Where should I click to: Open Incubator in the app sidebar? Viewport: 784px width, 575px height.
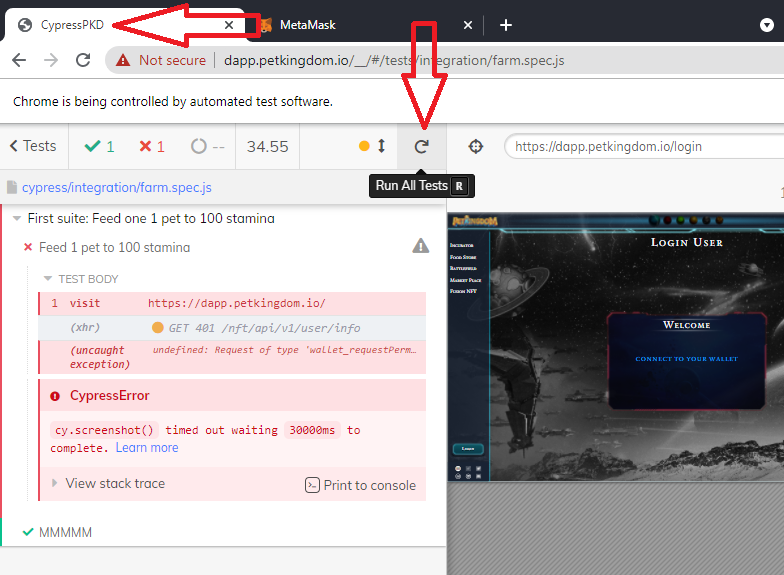pos(462,245)
